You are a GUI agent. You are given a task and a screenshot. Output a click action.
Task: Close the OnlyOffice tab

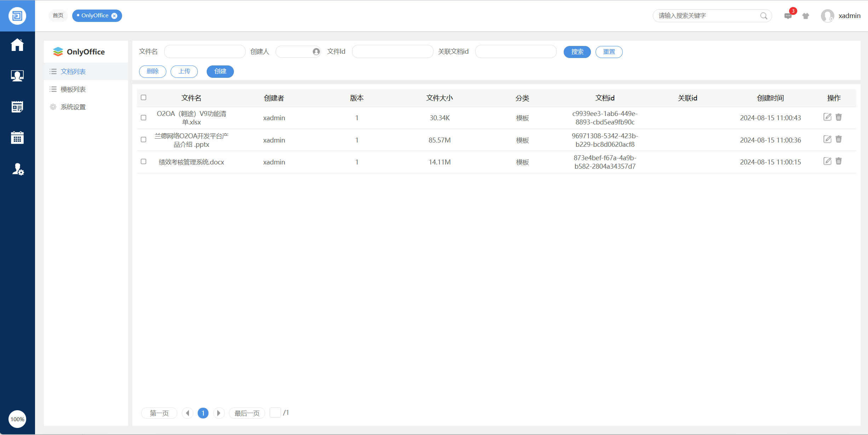pyautogui.click(x=114, y=16)
